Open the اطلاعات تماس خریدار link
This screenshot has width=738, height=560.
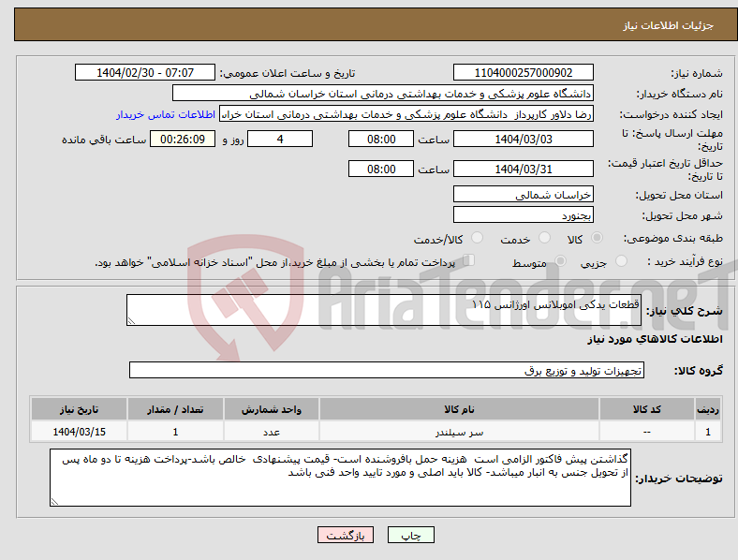click(x=166, y=114)
